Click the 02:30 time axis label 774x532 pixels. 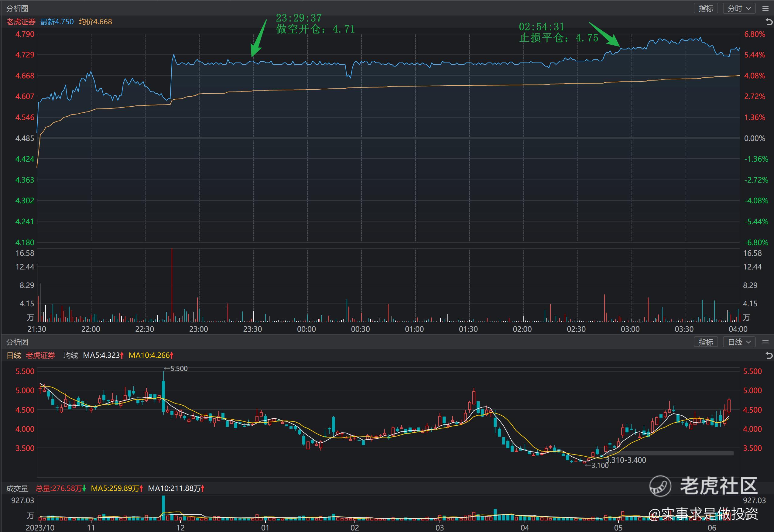576,329
